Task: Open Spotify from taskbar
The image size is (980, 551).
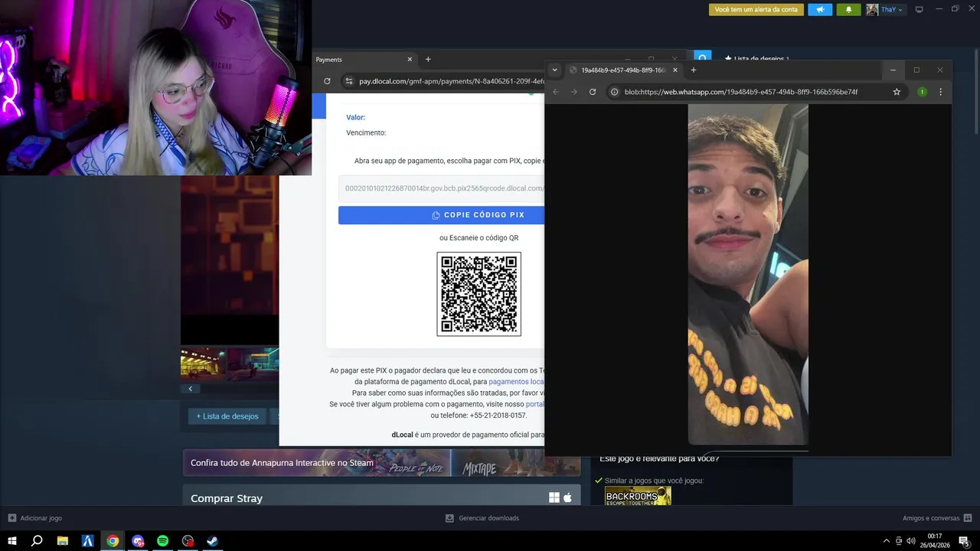Action: pos(162,541)
